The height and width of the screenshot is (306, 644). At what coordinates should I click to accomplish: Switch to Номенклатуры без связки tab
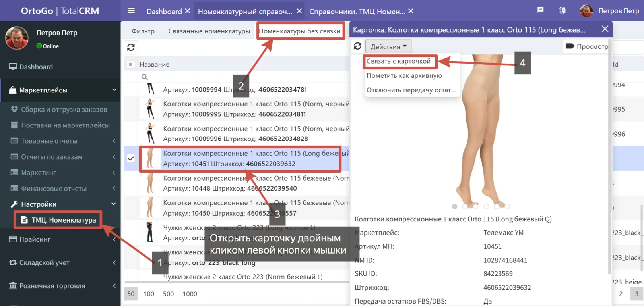point(299,31)
